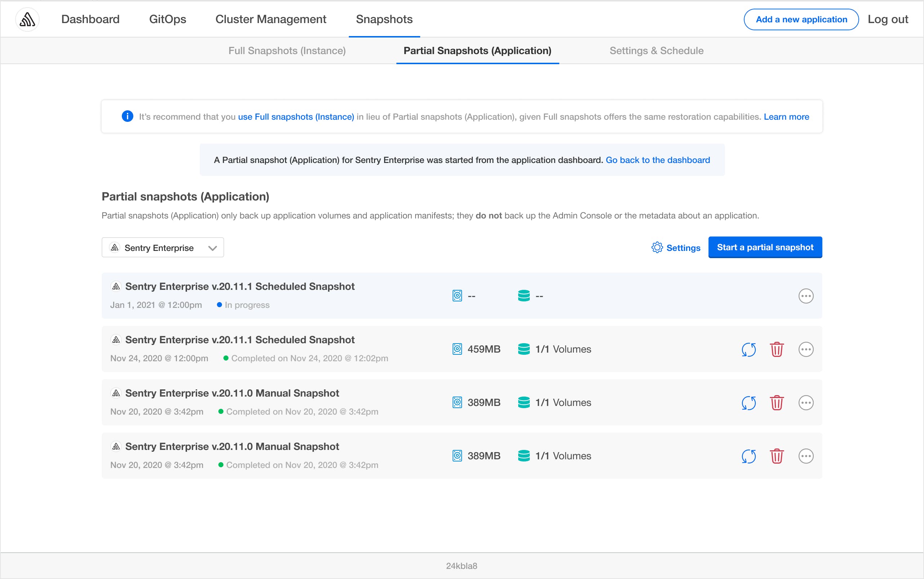This screenshot has width=924, height=579.
Task: Click the Add a new application button
Action: (800, 19)
